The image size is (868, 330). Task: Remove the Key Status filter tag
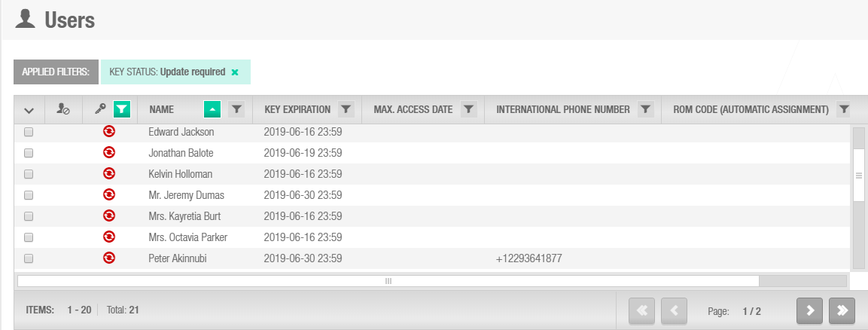point(235,72)
